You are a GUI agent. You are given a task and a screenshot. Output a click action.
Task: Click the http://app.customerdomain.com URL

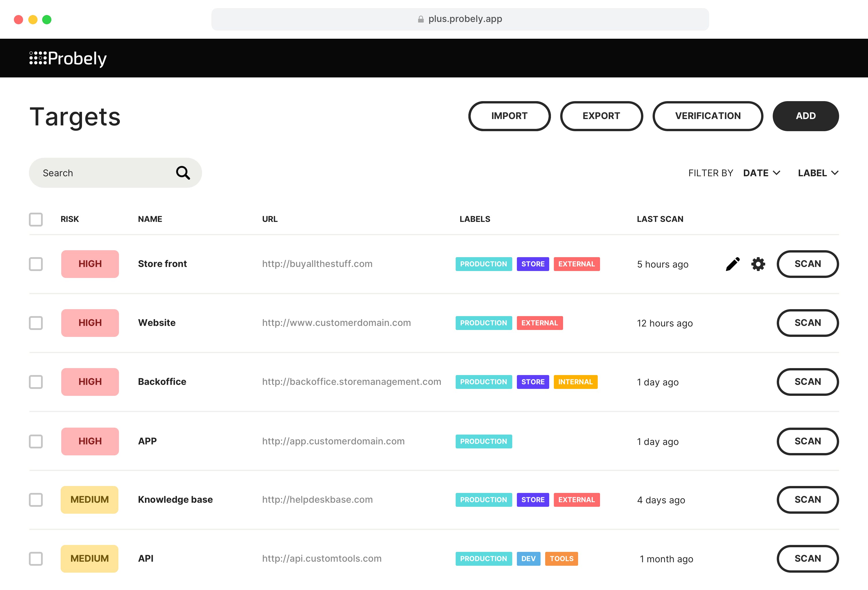(333, 441)
